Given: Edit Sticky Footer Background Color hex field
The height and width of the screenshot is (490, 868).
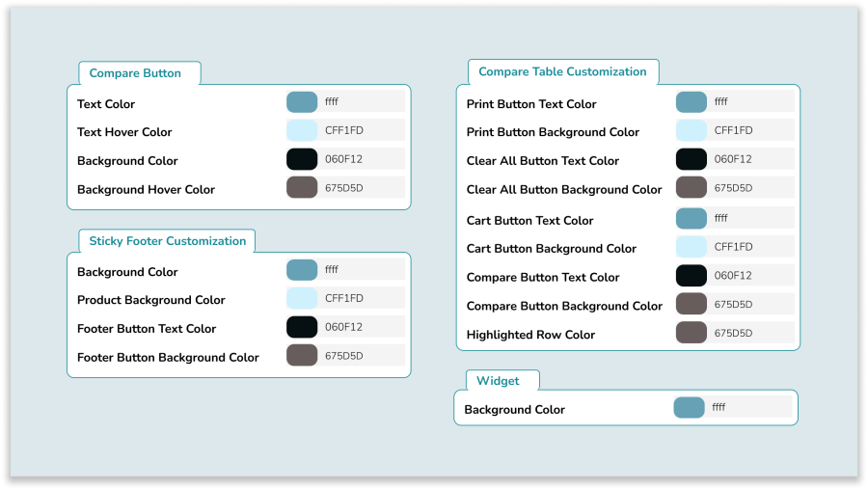Looking at the screenshot, I should coord(363,270).
